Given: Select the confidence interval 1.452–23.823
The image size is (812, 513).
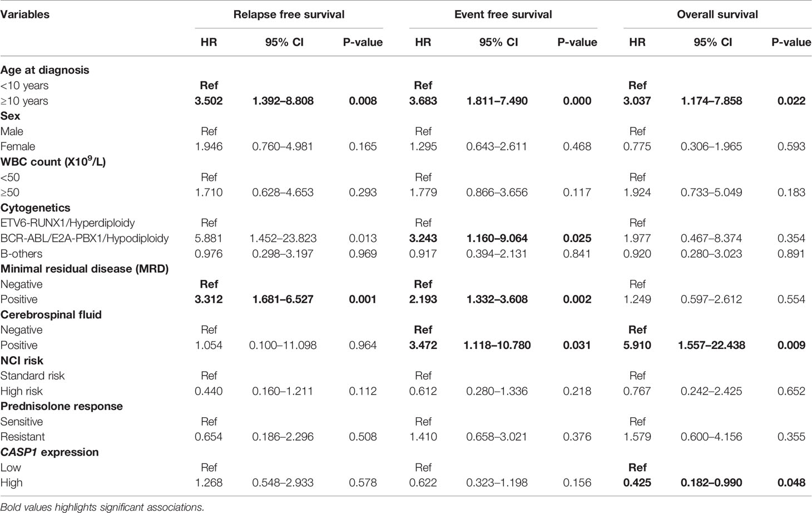Looking at the screenshot, I should (x=284, y=238).
